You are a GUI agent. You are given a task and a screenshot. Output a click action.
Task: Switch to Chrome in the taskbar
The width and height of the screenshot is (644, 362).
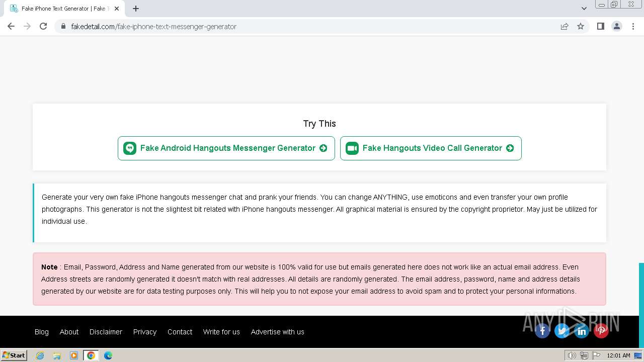(91, 355)
